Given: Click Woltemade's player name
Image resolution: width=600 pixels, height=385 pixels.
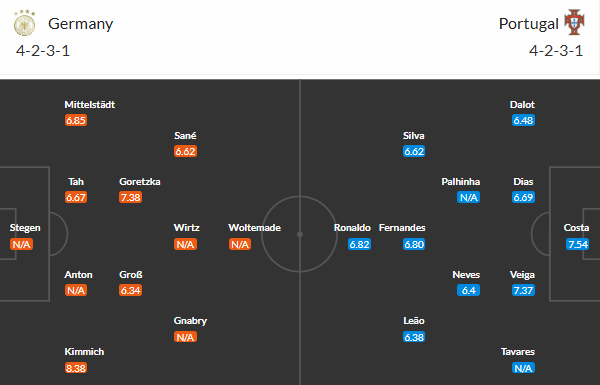Looking at the screenshot, I should [x=254, y=228].
